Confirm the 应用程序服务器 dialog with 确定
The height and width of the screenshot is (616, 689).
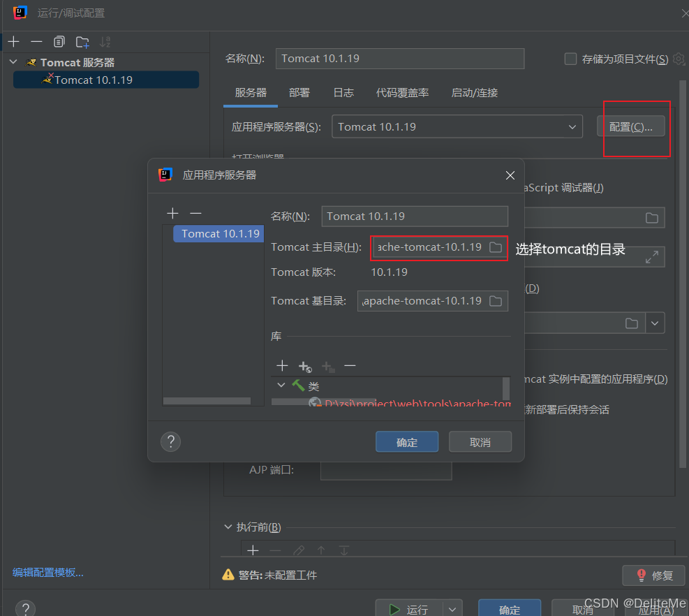click(407, 442)
